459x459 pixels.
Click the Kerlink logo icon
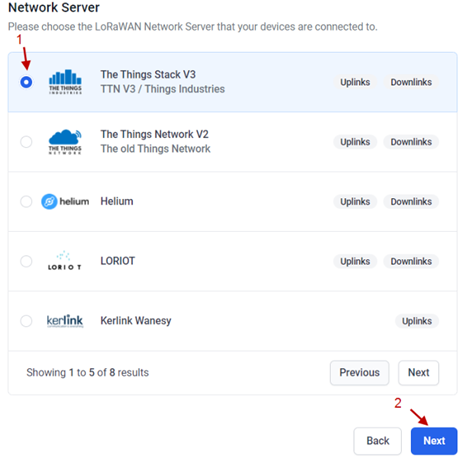click(x=65, y=321)
